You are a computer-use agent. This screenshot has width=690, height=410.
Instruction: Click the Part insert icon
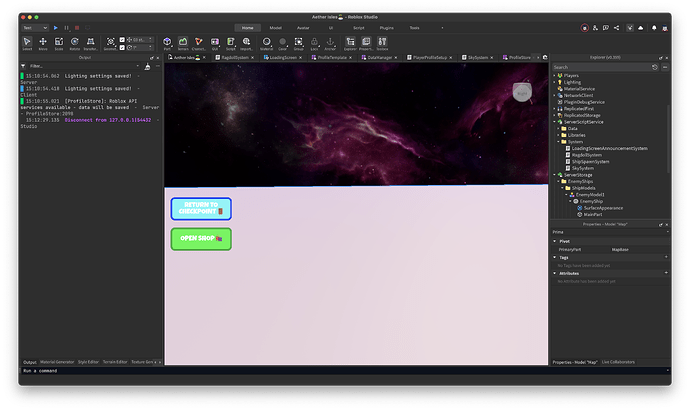tap(167, 43)
